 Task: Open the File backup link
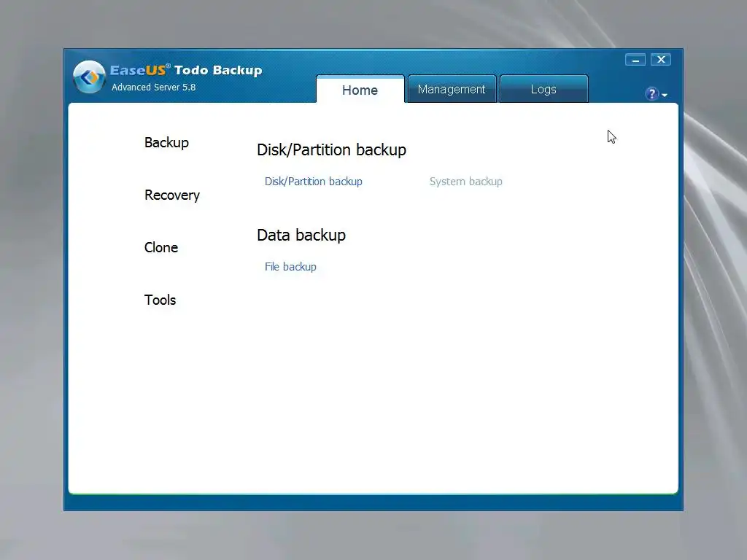tap(290, 267)
